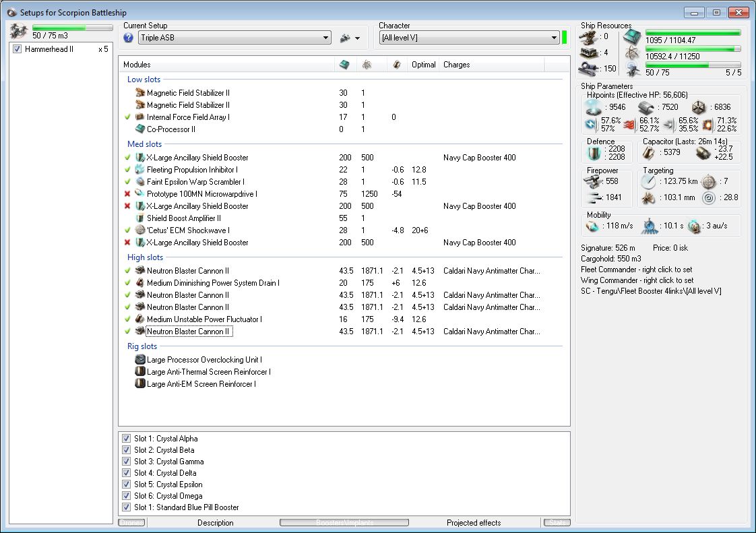
Task: Expand the ship icon dropdown arrow next to setup
Action: tap(357, 38)
